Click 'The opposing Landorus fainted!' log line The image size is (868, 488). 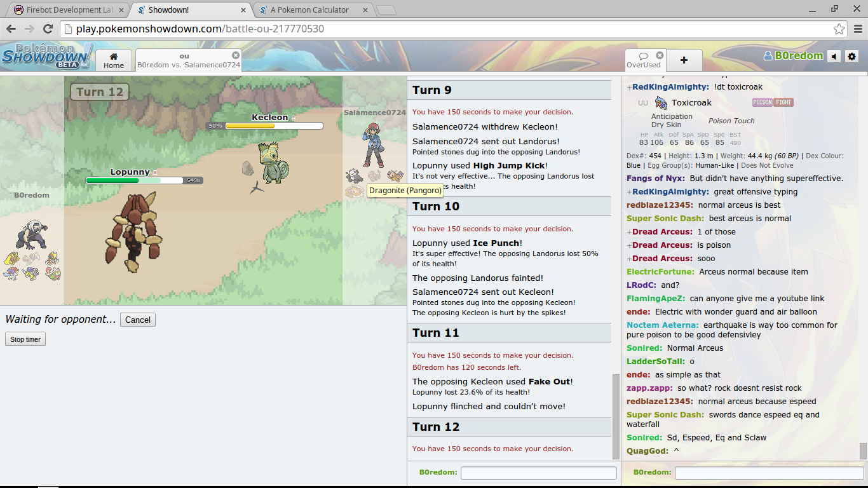pyautogui.click(x=478, y=278)
